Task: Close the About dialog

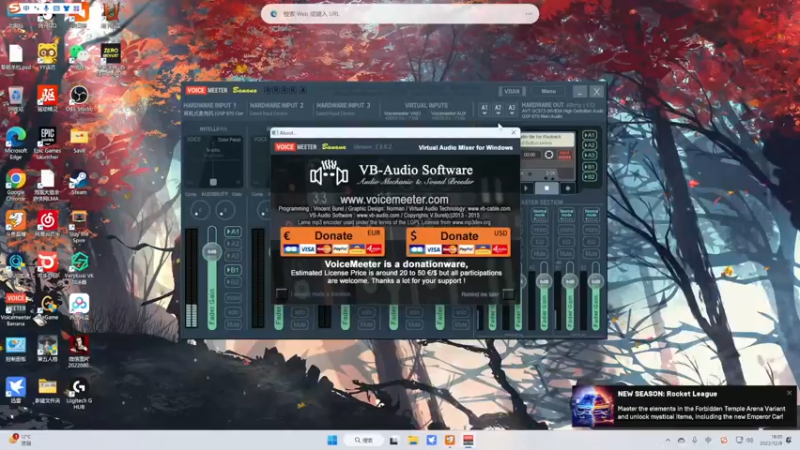Action: coord(513,133)
